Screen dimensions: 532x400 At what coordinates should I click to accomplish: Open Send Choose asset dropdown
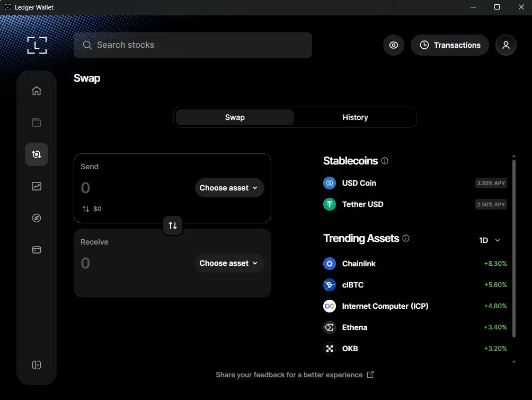point(229,188)
